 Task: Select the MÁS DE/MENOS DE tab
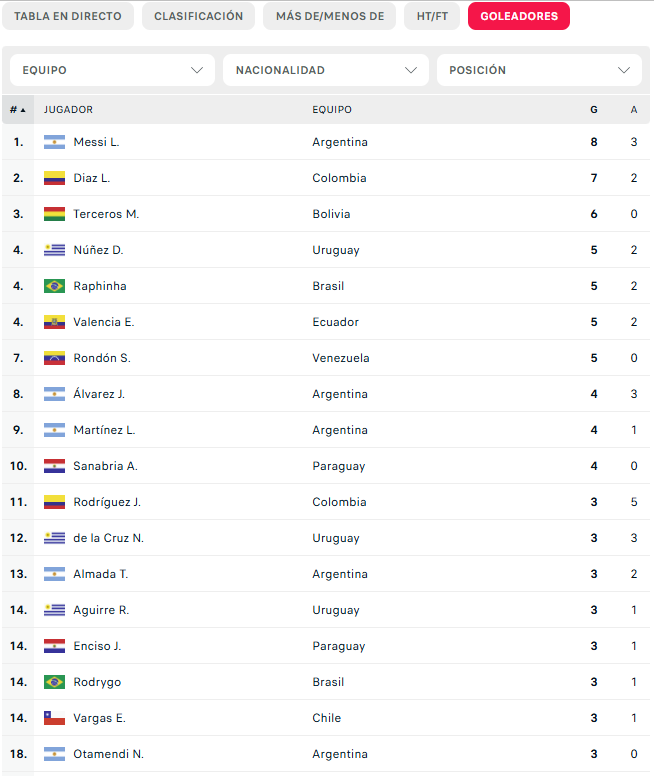(x=330, y=16)
